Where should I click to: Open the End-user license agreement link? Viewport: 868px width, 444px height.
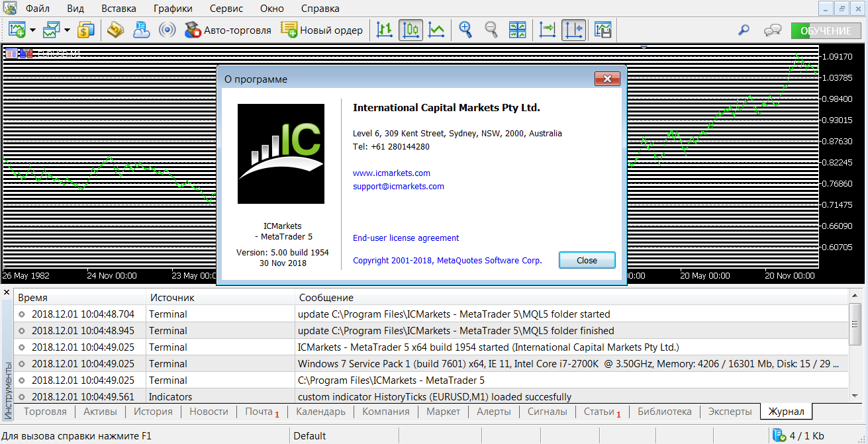click(406, 238)
